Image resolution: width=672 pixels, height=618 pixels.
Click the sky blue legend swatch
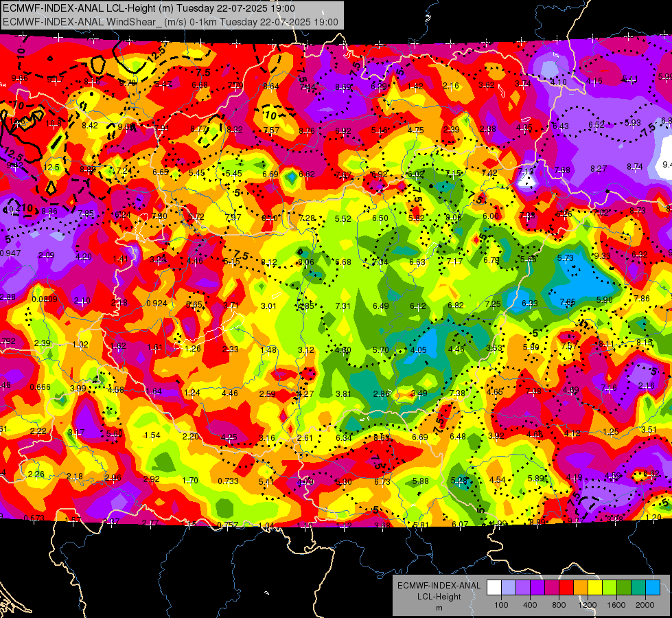point(652,587)
